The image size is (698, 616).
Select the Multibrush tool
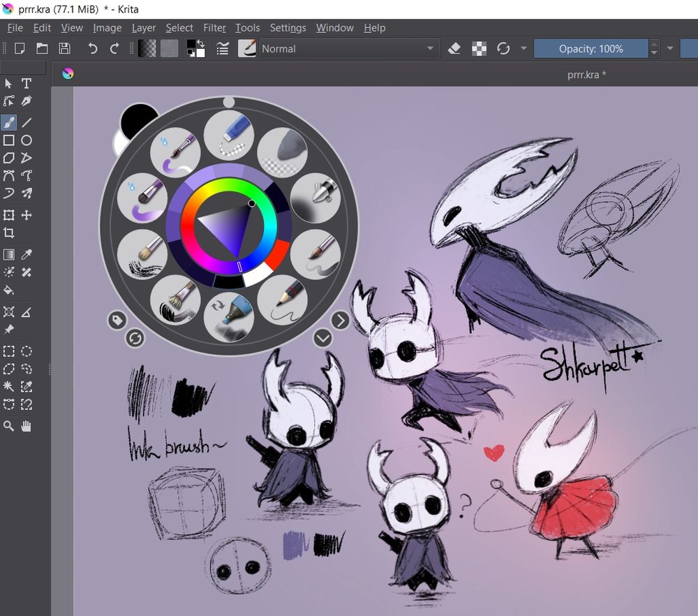click(27, 193)
